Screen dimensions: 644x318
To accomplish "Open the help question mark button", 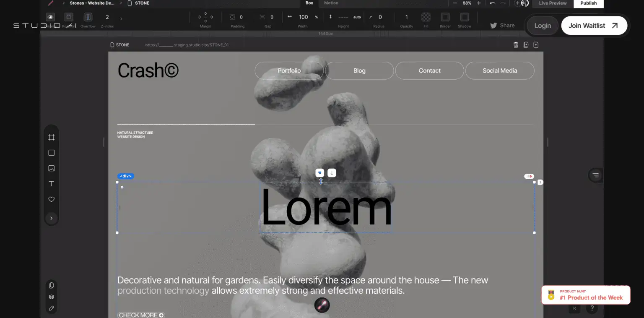I will (x=592, y=308).
